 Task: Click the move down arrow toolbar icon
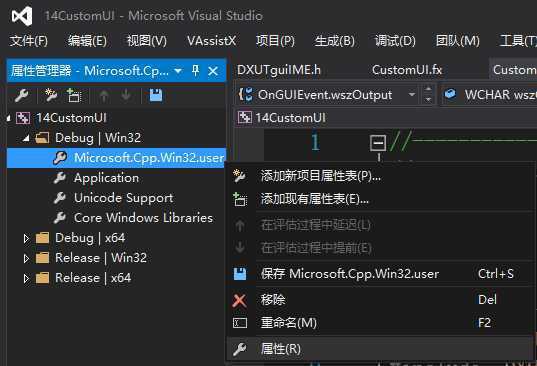pos(126,96)
